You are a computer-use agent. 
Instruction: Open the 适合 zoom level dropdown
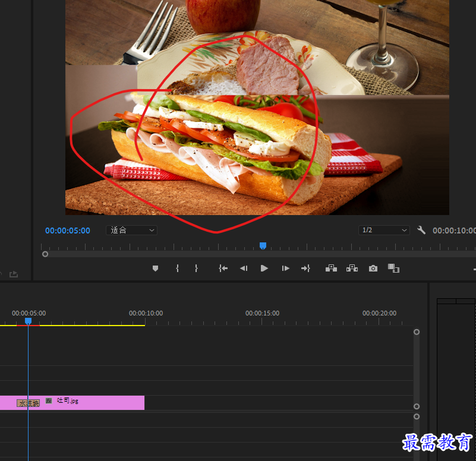pos(131,230)
